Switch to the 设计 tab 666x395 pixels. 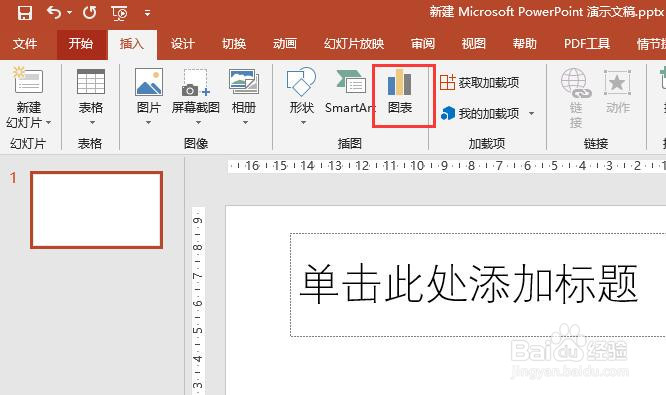(183, 44)
